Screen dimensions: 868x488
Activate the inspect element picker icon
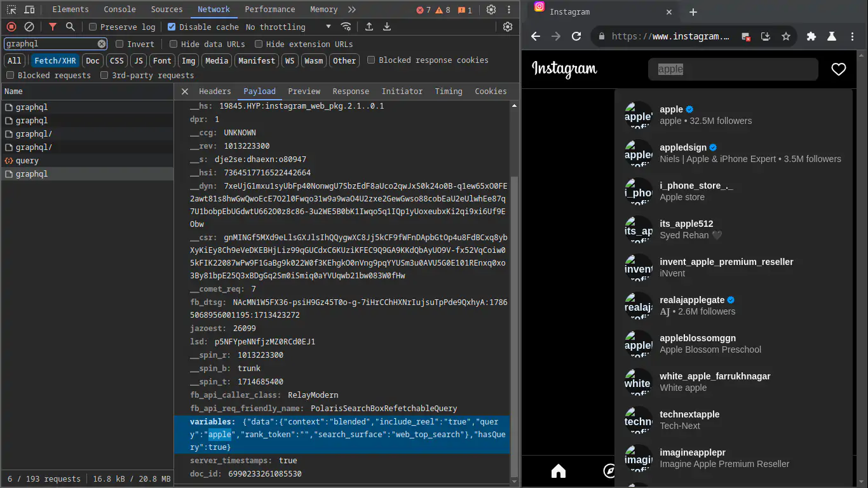click(x=11, y=10)
